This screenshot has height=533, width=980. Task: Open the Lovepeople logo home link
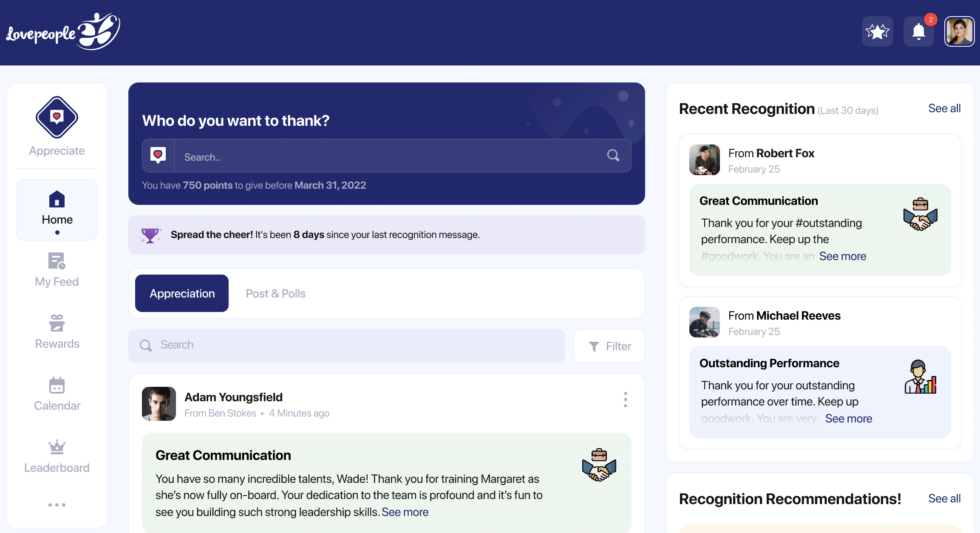[x=63, y=32]
